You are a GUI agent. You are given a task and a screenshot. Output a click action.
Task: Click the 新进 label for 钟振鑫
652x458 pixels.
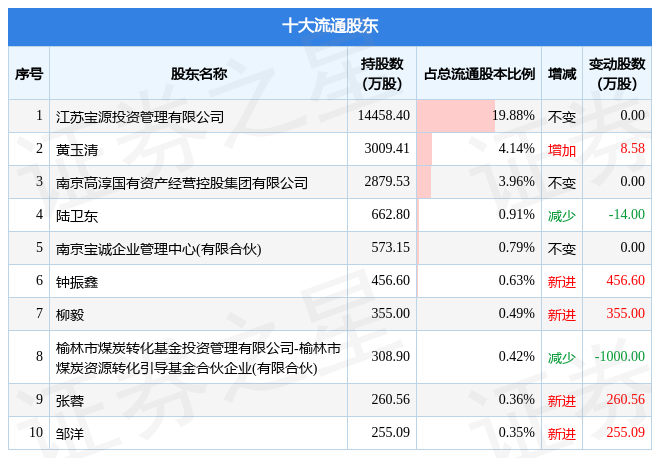point(562,282)
